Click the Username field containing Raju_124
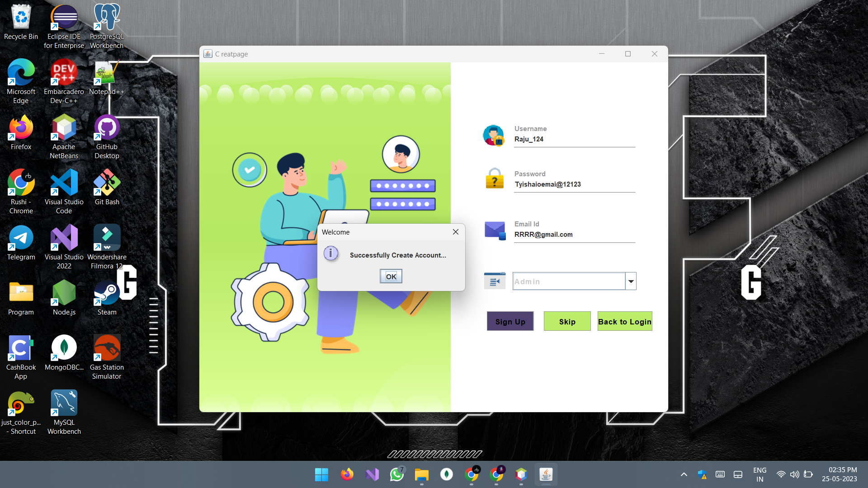868x488 pixels. click(x=574, y=139)
